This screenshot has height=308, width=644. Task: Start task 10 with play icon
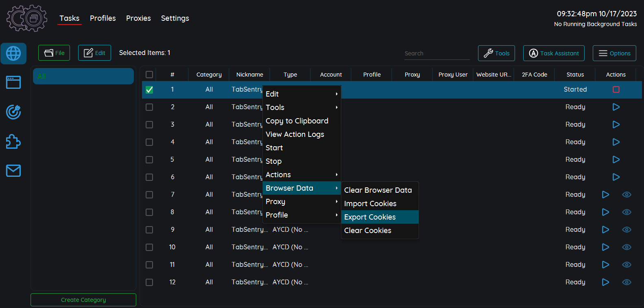[605, 247]
